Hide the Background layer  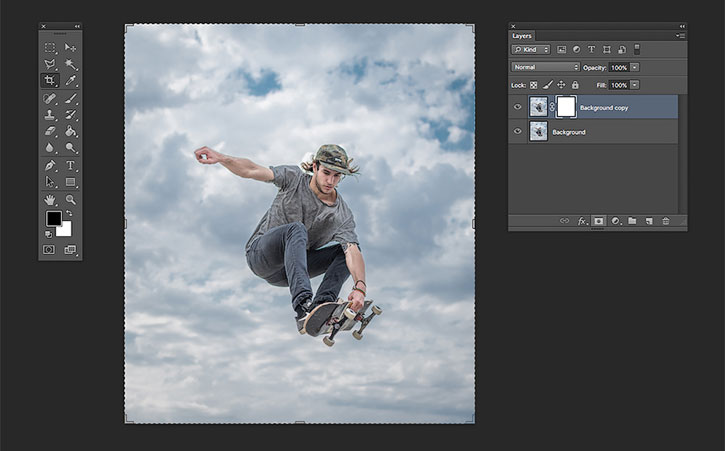coord(517,131)
